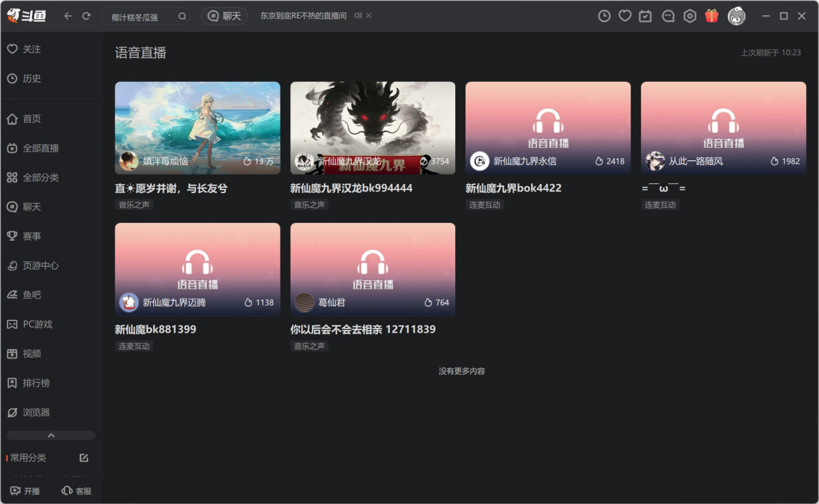Open the settings gear icon

(x=689, y=15)
